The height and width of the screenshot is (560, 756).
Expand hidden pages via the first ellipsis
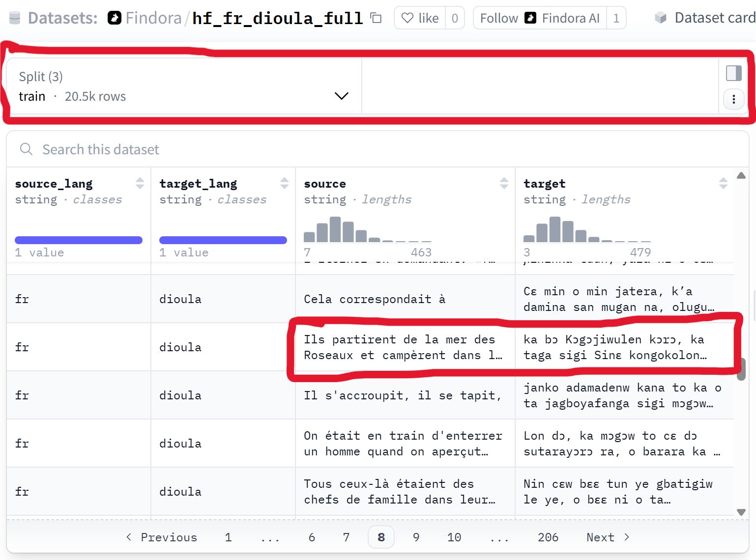tap(271, 537)
